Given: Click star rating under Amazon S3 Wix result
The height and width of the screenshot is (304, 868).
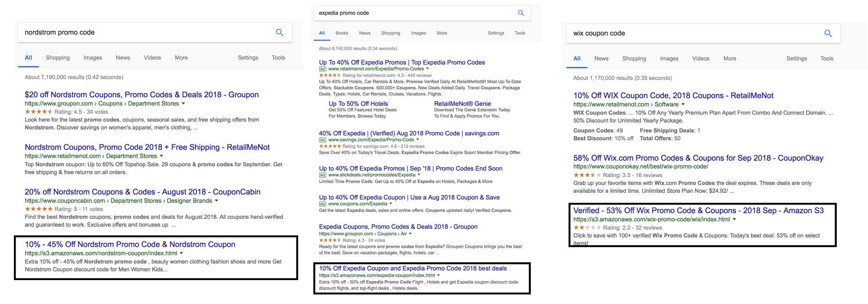Looking at the screenshot, I should pyautogui.click(x=587, y=228).
